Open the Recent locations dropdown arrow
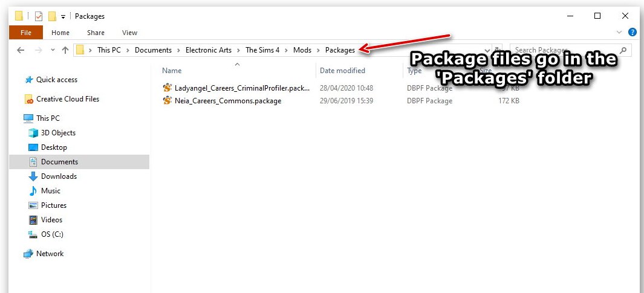The width and height of the screenshot is (644, 293). click(x=53, y=50)
